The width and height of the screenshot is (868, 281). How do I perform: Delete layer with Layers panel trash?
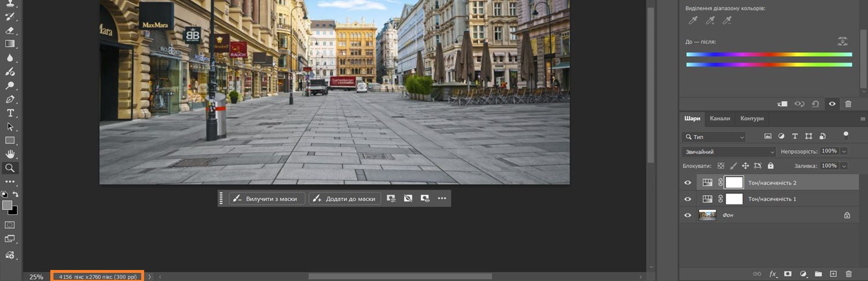[849, 273]
